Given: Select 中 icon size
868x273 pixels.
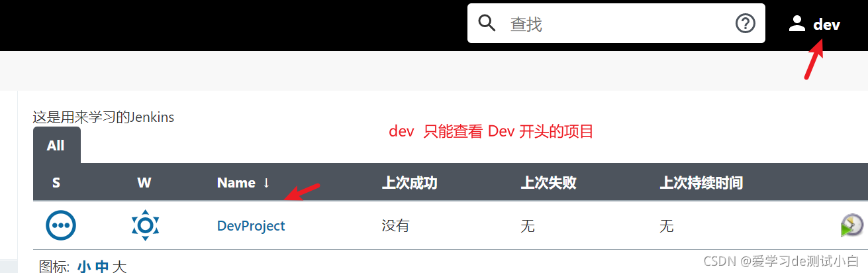Looking at the screenshot, I should click(x=102, y=267).
